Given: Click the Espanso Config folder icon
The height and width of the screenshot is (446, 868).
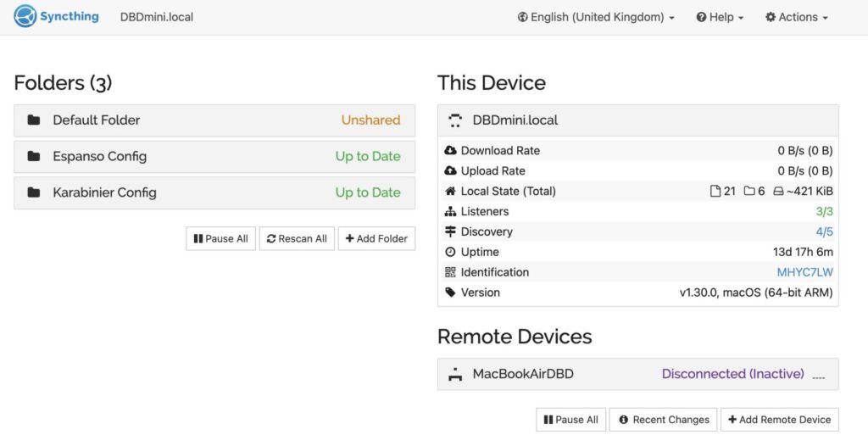Looking at the screenshot, I should (34, 156).
